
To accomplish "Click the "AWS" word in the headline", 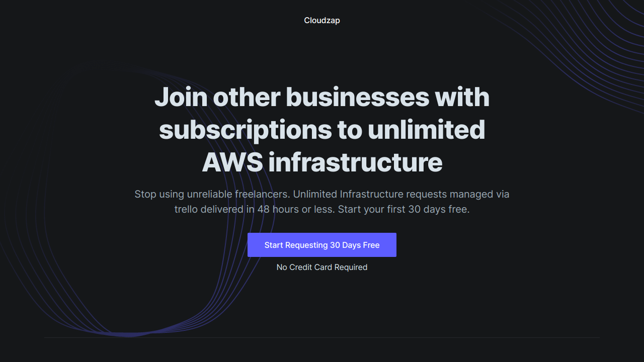I will click(x=232, y=162).
